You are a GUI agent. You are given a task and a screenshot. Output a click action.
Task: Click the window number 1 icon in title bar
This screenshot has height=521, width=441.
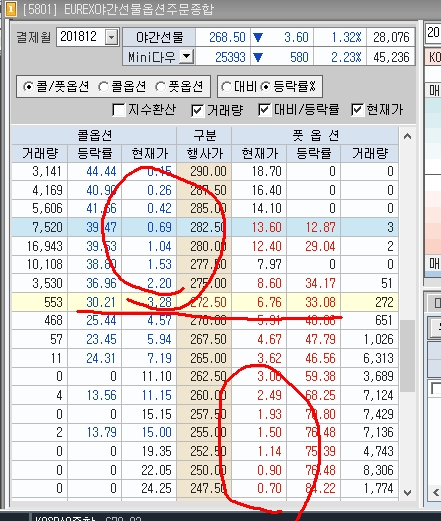tap(11, 9)
